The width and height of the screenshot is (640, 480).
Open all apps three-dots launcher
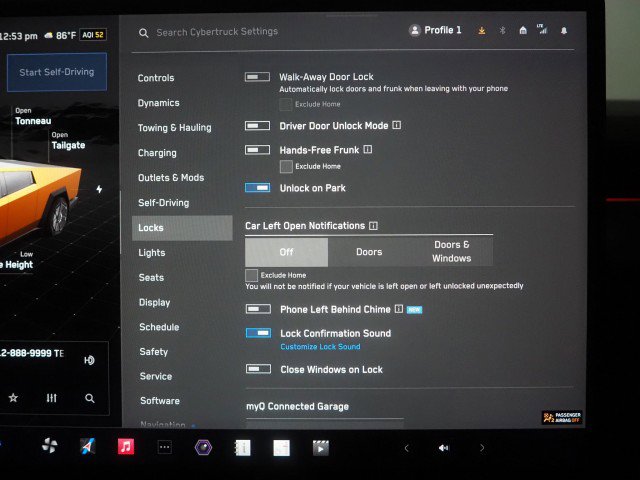pyautogui.click(x=164, y=447)
